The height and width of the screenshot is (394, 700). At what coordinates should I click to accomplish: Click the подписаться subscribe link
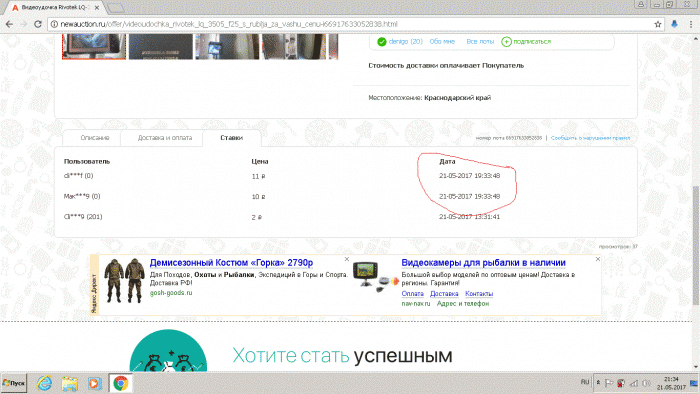click(x=527, y=41)
